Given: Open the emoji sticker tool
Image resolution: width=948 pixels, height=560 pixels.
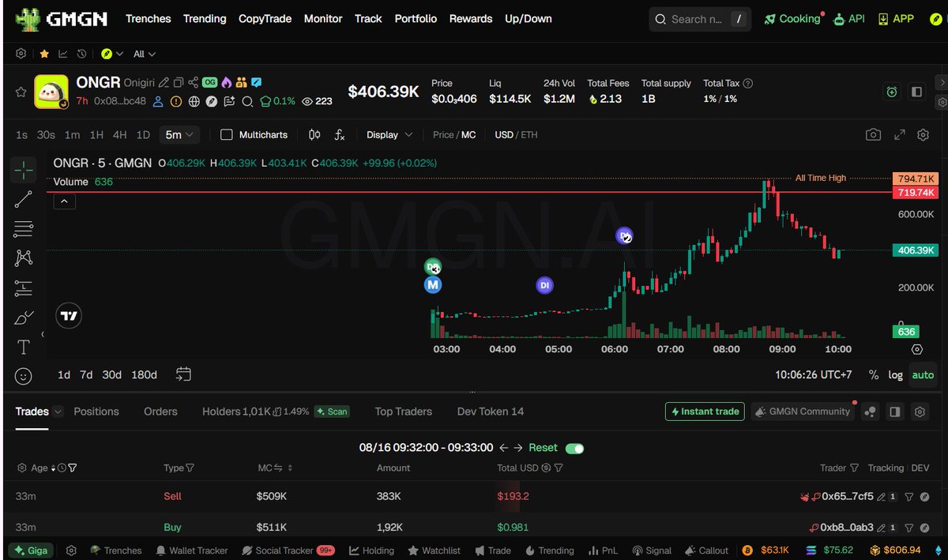Looking at the screenshot, I should [x=24, y=376].
